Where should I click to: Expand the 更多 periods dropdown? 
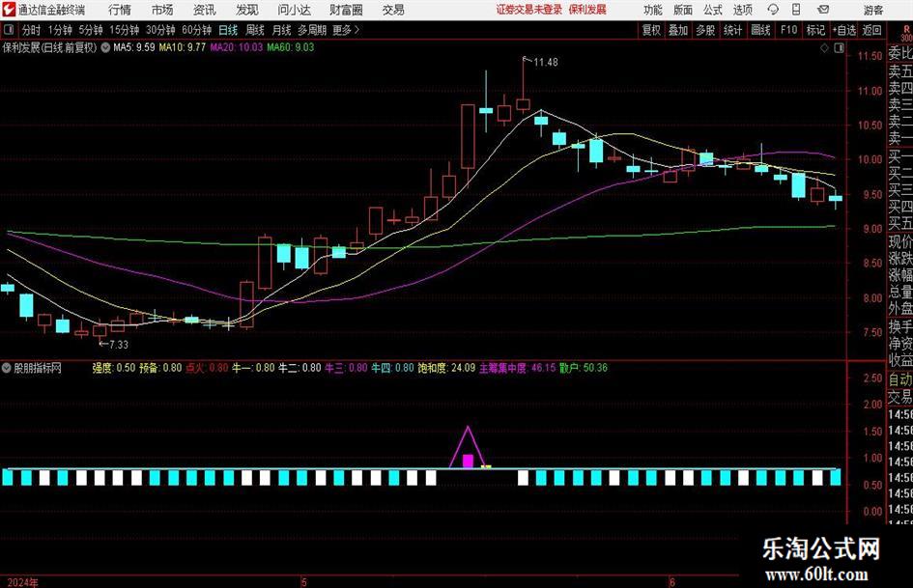coord(346,30)
